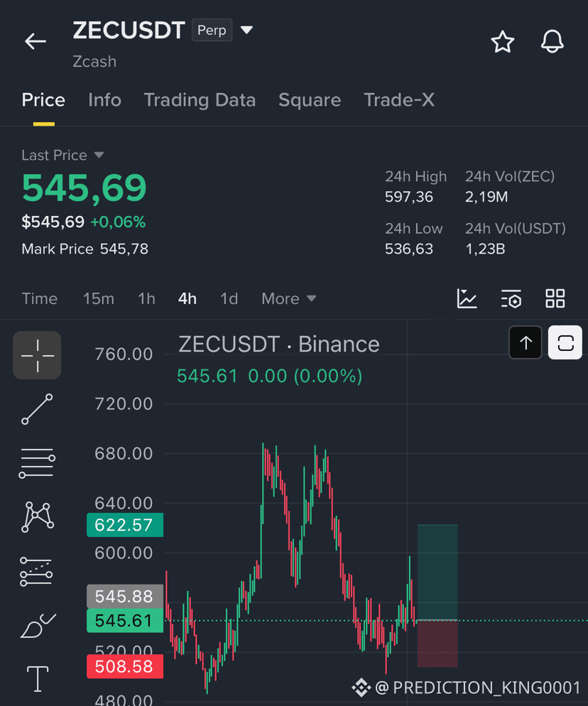Screen dimensions: 588x706
Task: Toggle fullscreen chart view button
Action: pos(565,342)
